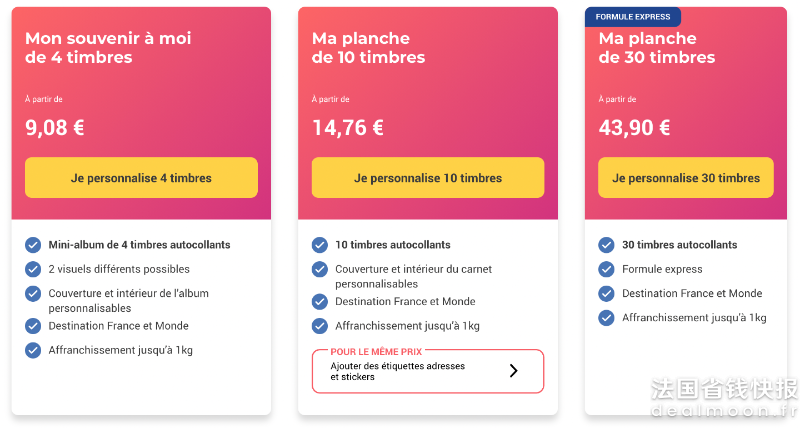Click checkmark beside 'Mini-album de 4 timbres autocollants'
The width and height of the screenshot is (800, 428).
pos(33,245)
